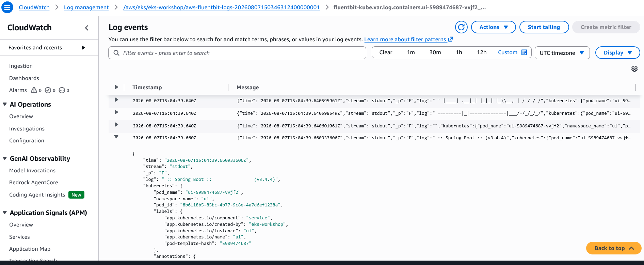Click the "service" component label value

258,218
